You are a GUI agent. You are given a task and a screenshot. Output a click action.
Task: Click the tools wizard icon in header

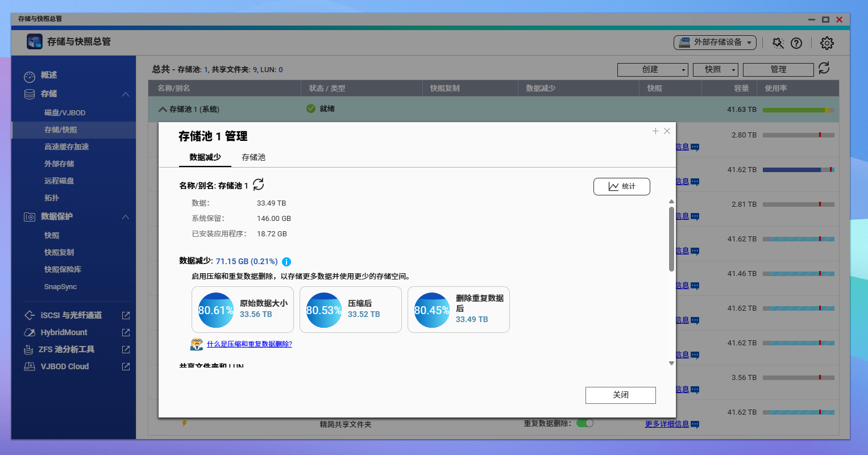(x=778, y=43)
